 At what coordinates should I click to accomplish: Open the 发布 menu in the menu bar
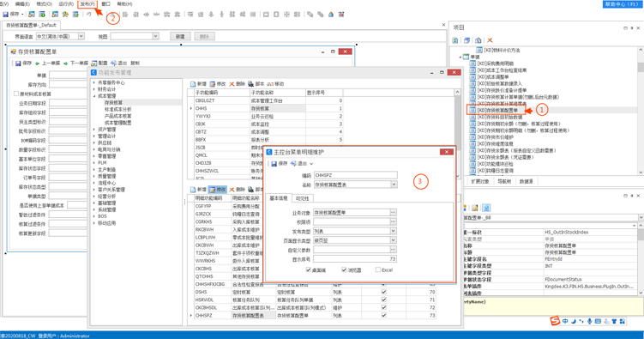[x=87, y=3]
